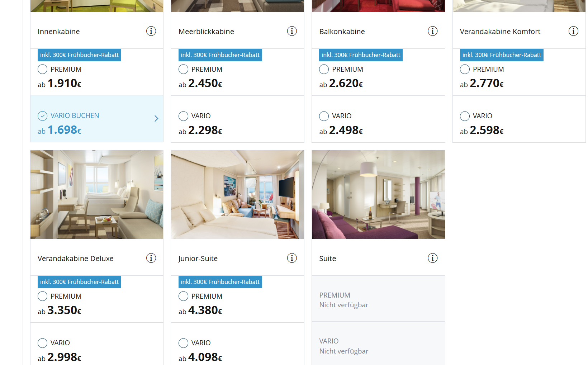This screenshot has height=365, width=588.
Task: Pick VARIO rate for Verandakabine Komfort
Action: click(465, 116)
